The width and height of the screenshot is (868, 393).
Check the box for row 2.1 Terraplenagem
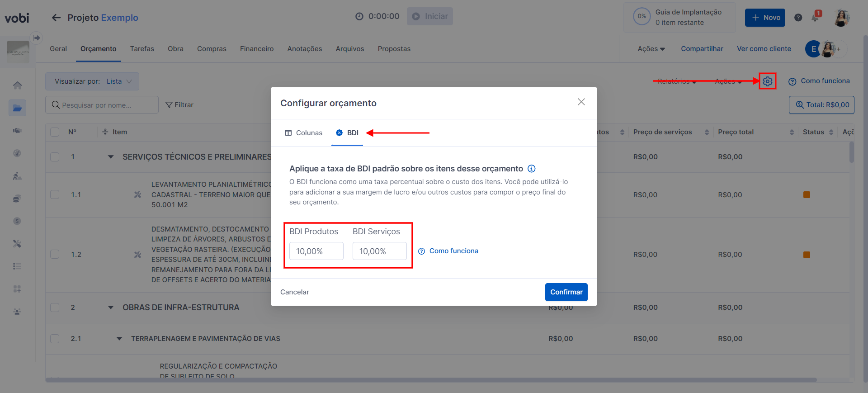(x=55, y=339)
